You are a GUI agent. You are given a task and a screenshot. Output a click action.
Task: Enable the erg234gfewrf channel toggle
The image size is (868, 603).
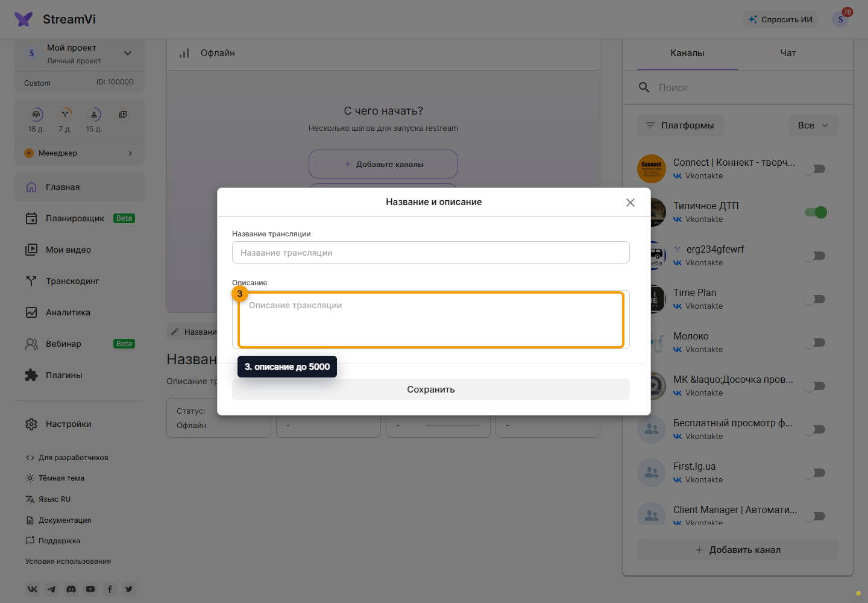pyautogui.click(x=815, y=256)
